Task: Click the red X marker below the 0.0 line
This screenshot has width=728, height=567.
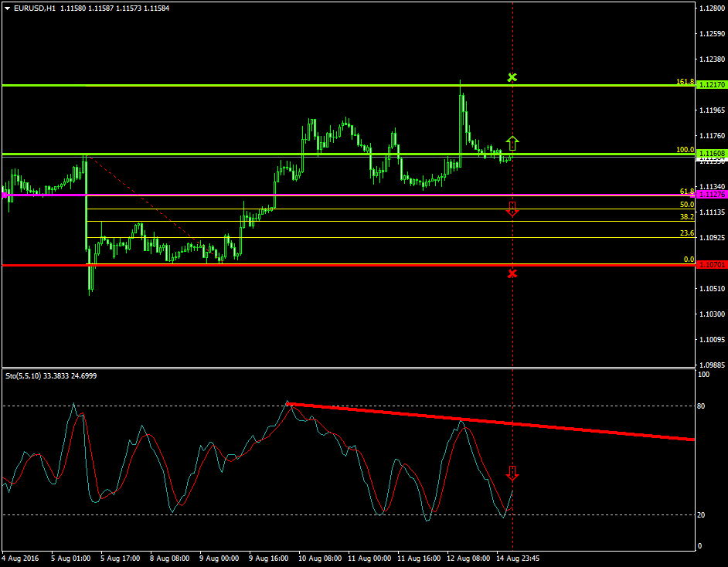Action: coord(512,273)
